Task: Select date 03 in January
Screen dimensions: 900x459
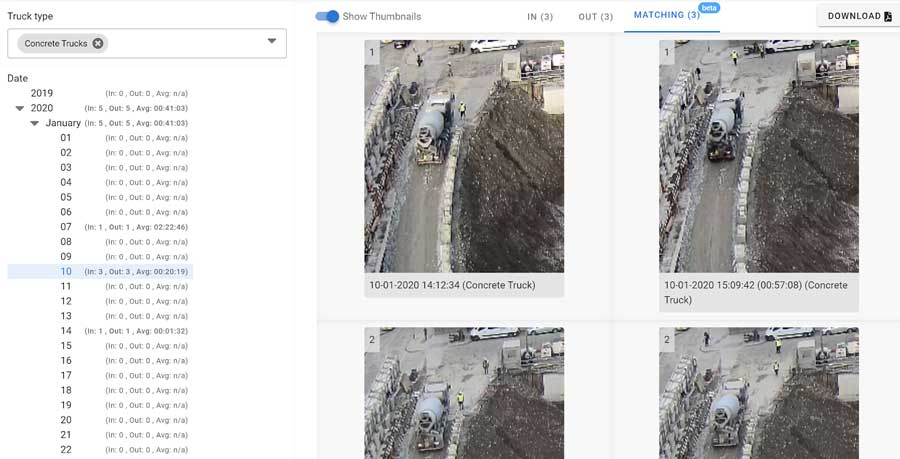Action: pyautogui.click(x=100, y=168)
